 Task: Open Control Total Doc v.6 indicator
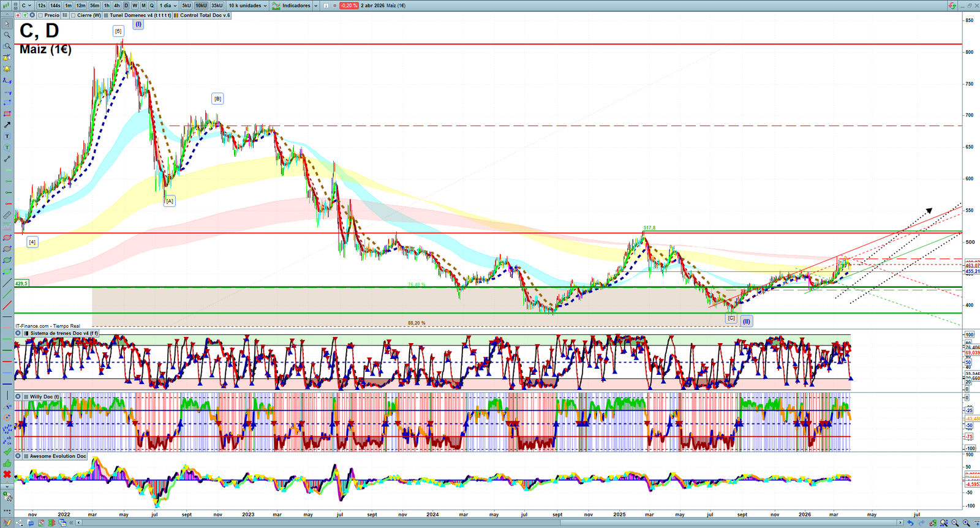click(205, 15)
